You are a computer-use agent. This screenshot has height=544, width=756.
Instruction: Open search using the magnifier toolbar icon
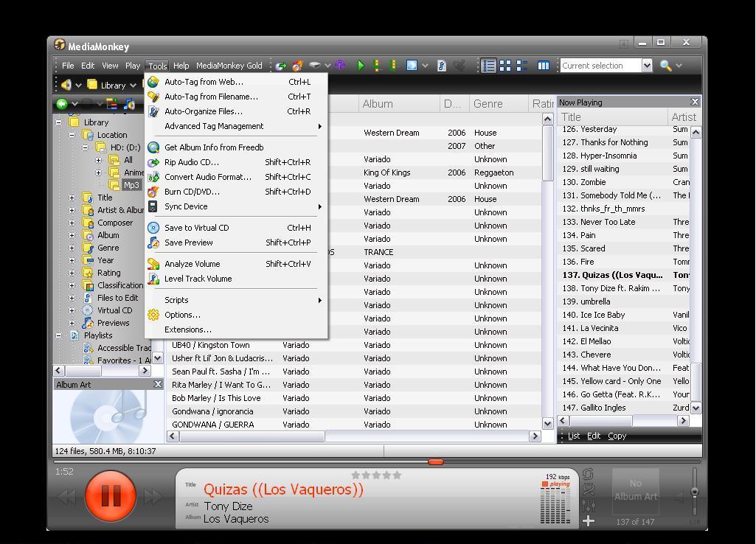(665, 66)
